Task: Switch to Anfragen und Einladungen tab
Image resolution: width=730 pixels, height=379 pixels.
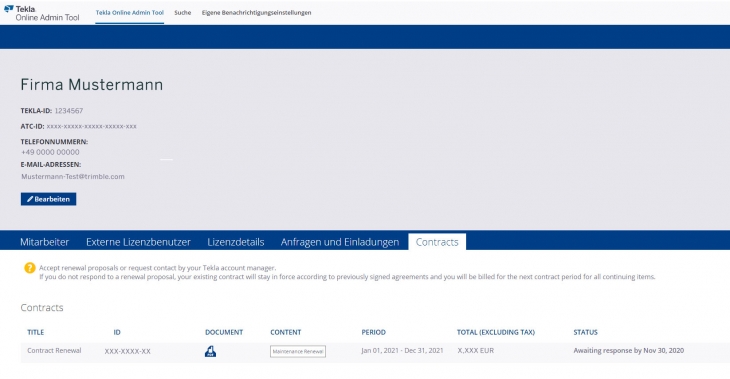Action: click(340, 242)
